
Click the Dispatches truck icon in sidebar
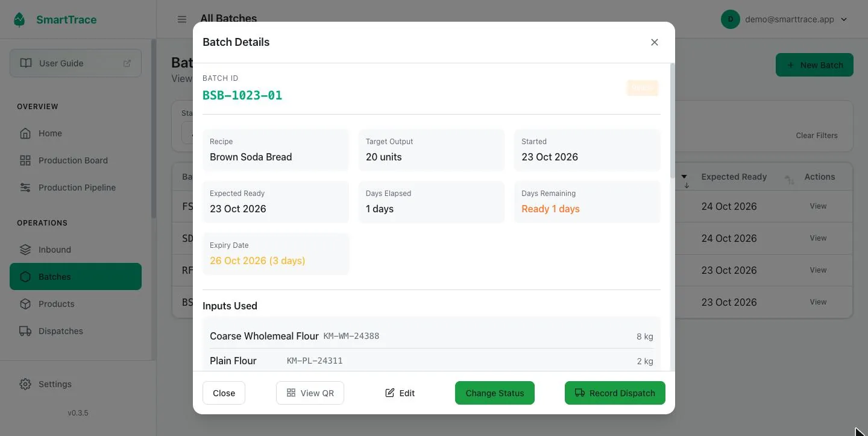tap(25, 331)
